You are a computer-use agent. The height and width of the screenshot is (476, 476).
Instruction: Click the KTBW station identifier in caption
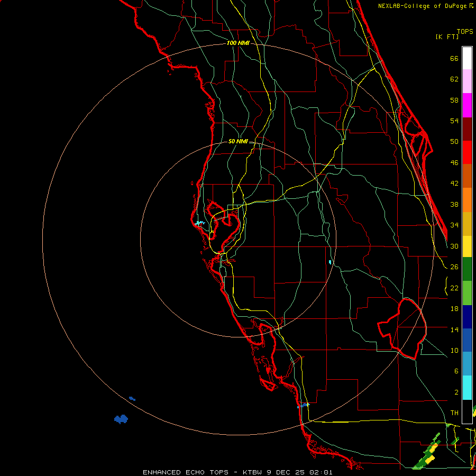coord(253,472)
